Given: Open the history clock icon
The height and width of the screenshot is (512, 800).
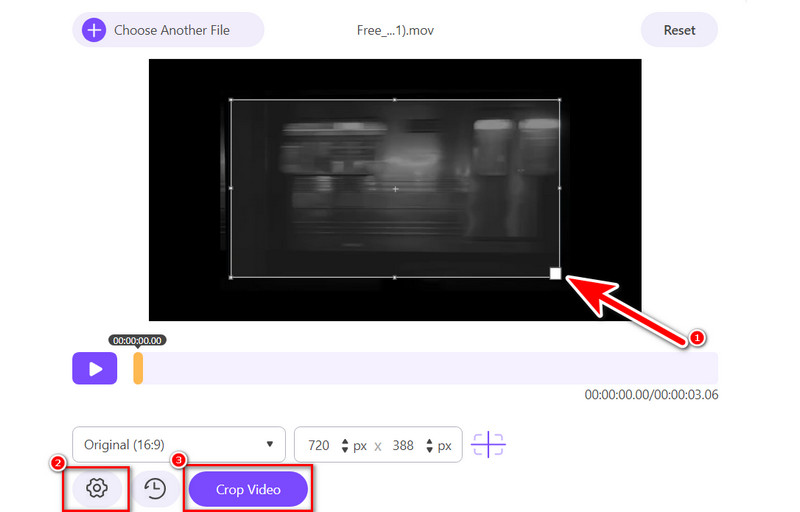Looking at the screenshot, I should tap(155, 489).
